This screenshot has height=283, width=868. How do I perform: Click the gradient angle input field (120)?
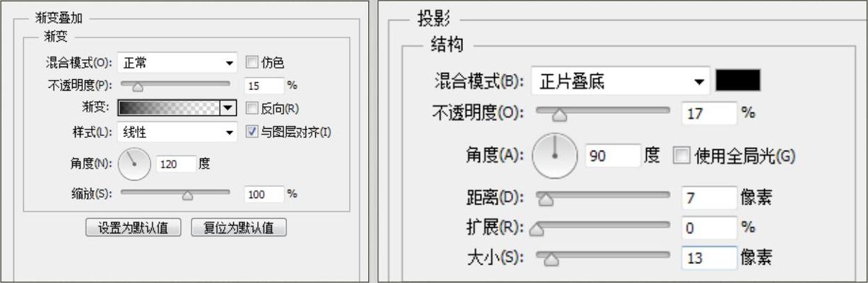175,164
